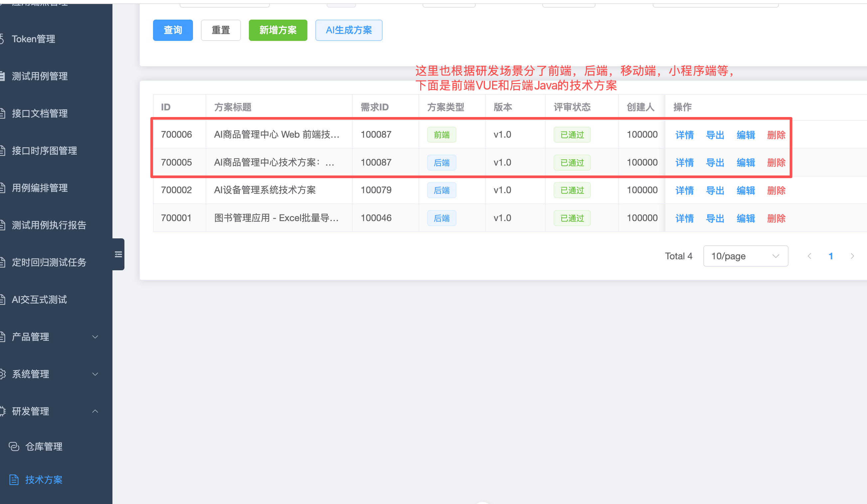Image resolution: width=867 pixels, height=504 pixels.
Task: Click the sidebar collapse hamburger icon
Action: click(118, 254)
